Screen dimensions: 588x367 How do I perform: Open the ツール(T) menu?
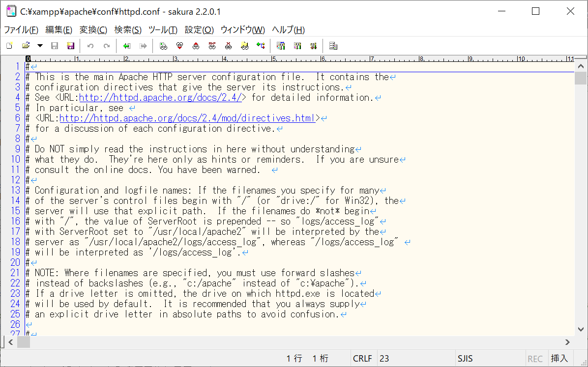(x=163, y=29)
